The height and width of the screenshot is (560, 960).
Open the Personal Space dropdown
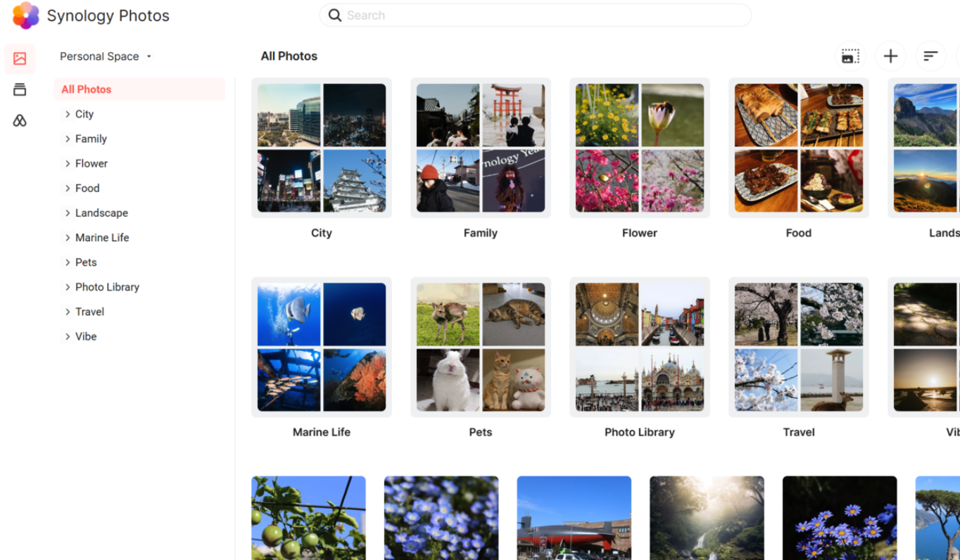point(106,56)
